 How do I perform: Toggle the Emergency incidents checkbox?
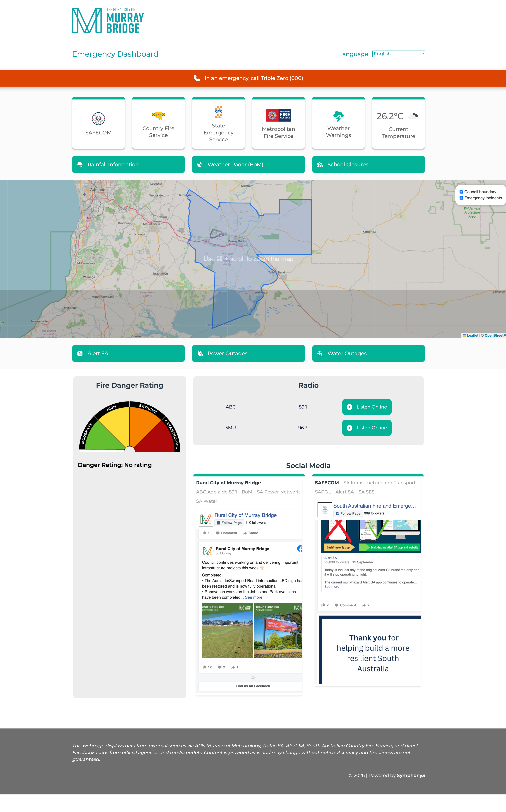coord(461,198)
